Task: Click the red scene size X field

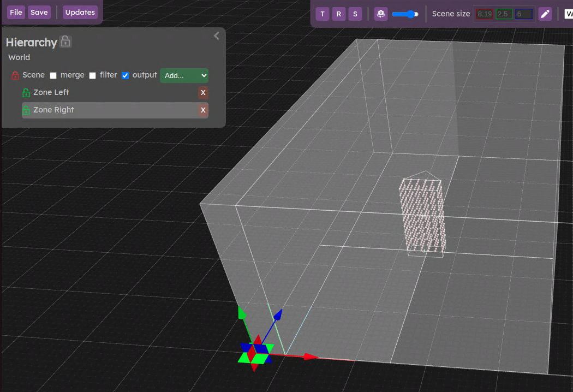Action: tap(484, 14)
